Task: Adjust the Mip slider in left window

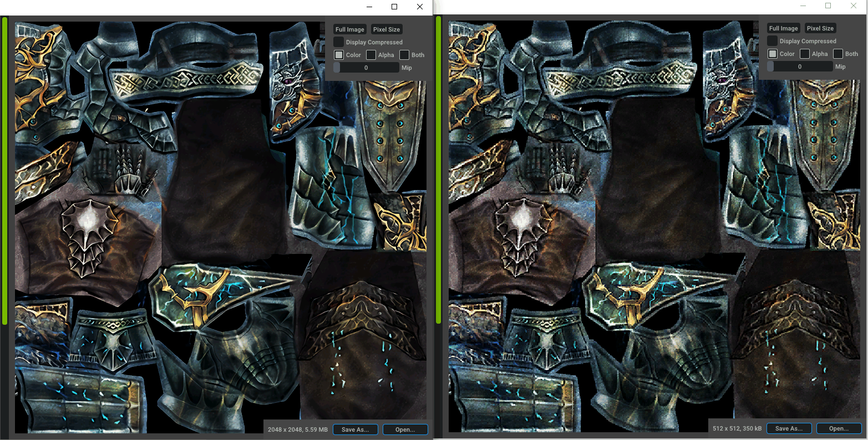Action: click(x=366, y=68)
